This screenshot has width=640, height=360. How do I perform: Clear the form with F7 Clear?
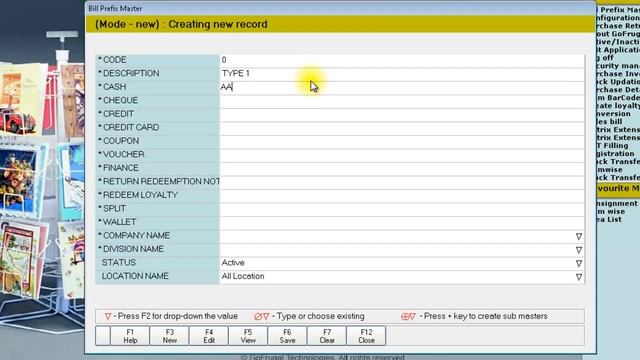coord(327,336)
